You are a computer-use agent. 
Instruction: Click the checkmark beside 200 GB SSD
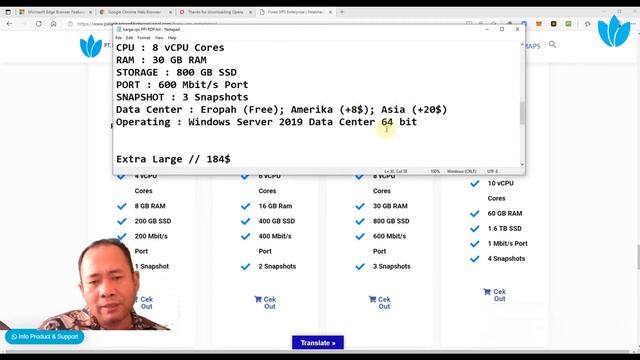[122, 221]
